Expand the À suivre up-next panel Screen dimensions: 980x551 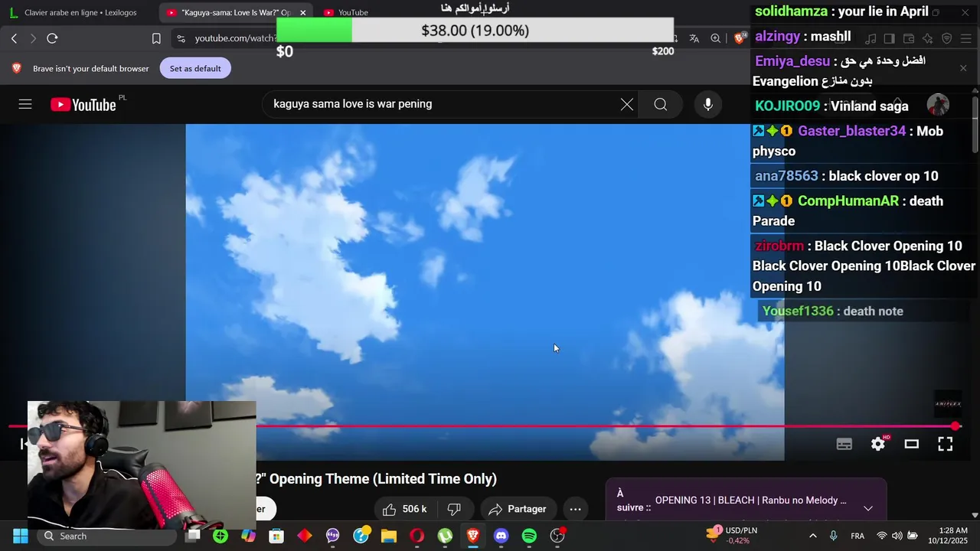(x=868, y=508)
